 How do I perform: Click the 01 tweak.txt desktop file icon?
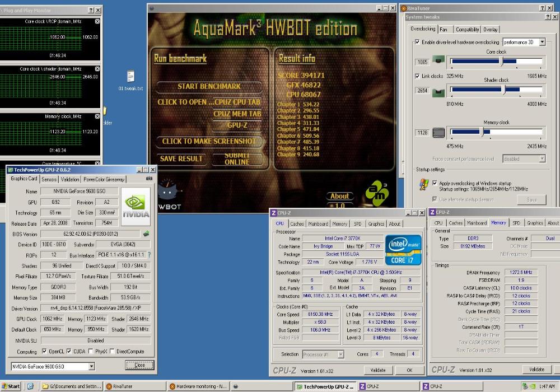click(x=130, y=76)
